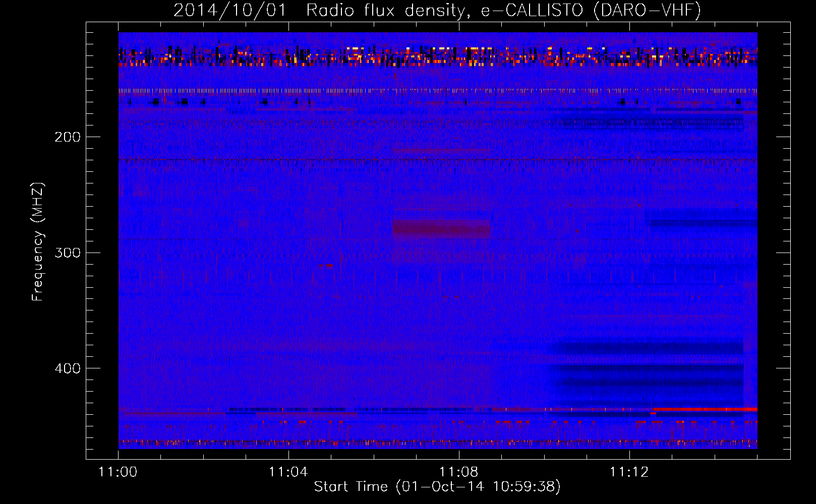Click the 11:04 time tick label
Image resolution: width=816 pixels, height=504 pixels.
[288, 472]
